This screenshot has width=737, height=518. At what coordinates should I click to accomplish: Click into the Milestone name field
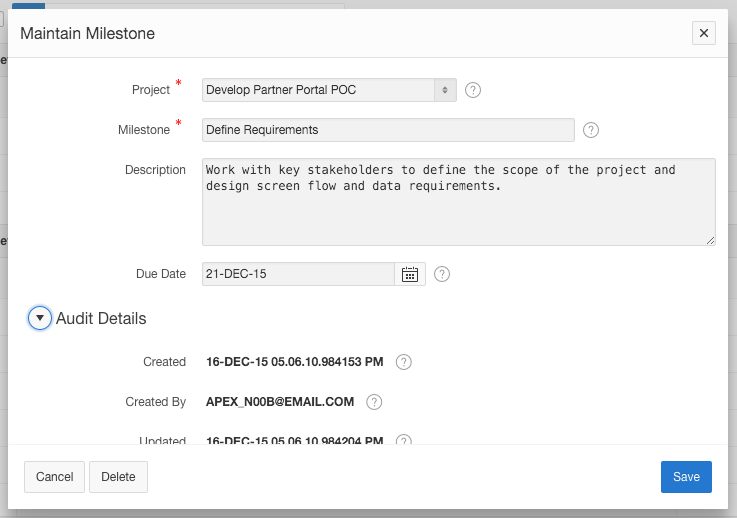(x=388, y=130)
